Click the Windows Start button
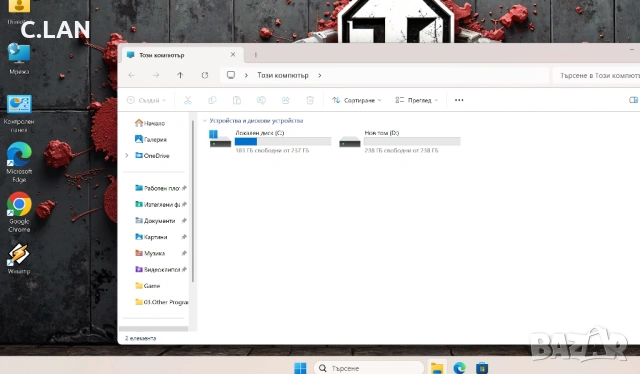The width and height of the screenshot is (640, 374). pos(300,368)
